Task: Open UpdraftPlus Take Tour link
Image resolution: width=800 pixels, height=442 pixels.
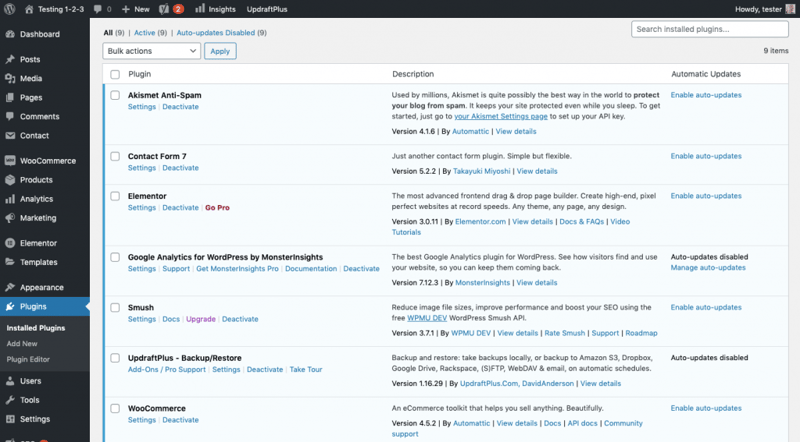Action: (306, 370)
